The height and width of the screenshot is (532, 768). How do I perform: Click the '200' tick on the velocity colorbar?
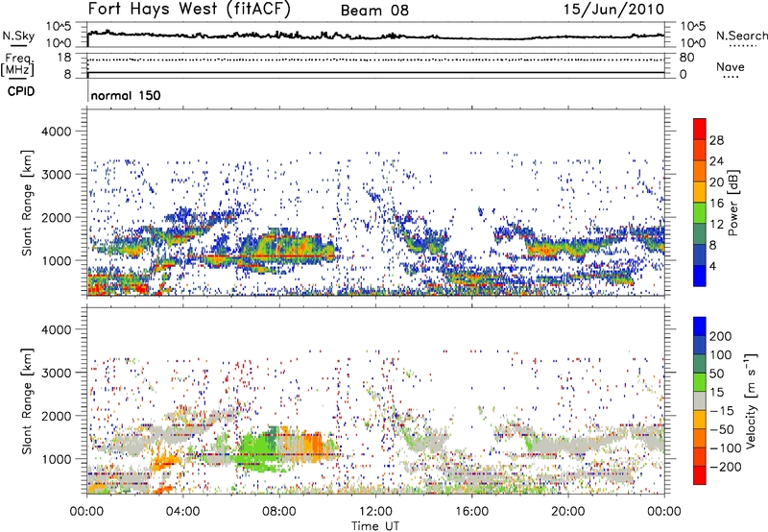pyautogui.click(x=721, y=336)
